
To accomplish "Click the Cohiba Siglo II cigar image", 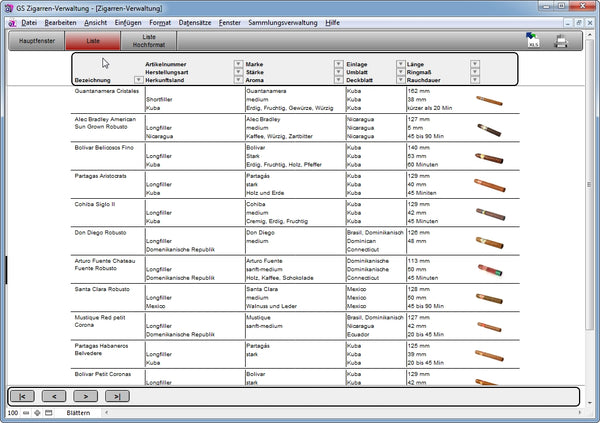I will 491,214.
